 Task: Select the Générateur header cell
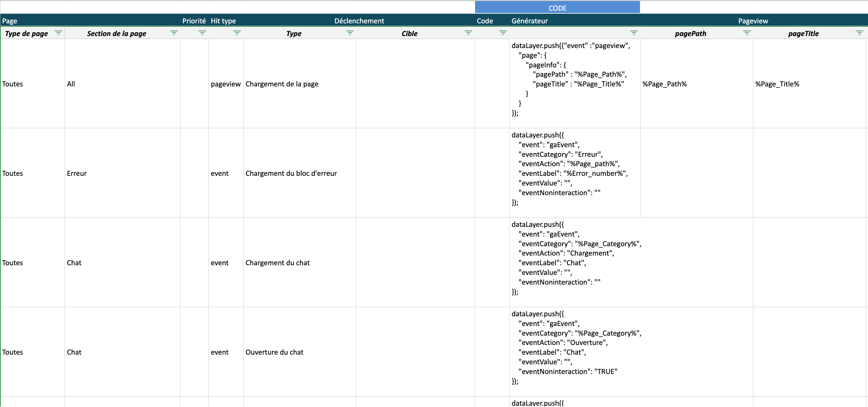[575, 21]
